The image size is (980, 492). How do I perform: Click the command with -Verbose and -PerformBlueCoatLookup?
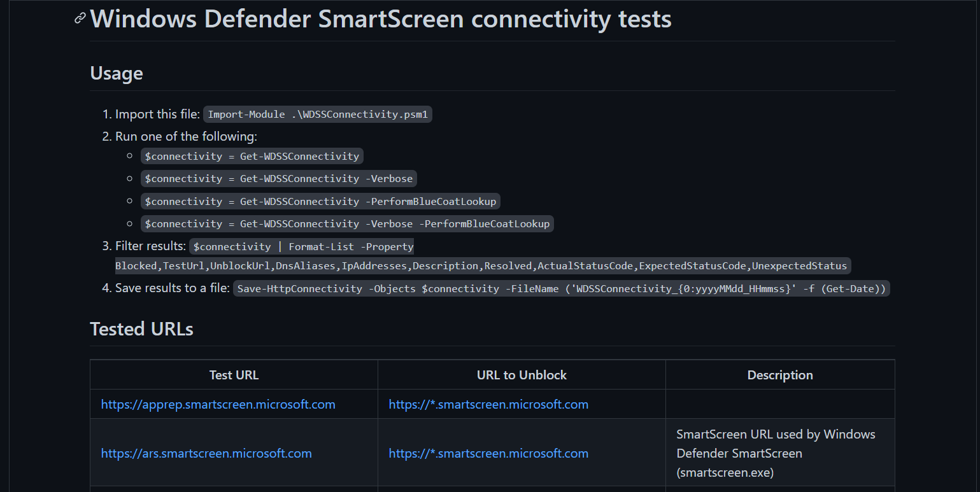click(x=346, y=224)
